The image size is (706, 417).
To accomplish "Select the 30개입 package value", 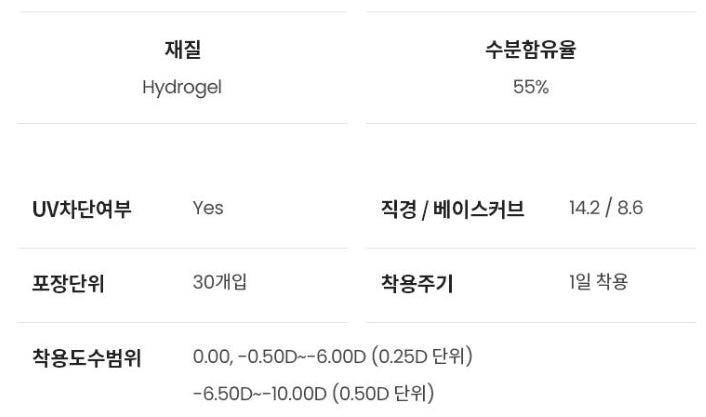I will point(220,282).
